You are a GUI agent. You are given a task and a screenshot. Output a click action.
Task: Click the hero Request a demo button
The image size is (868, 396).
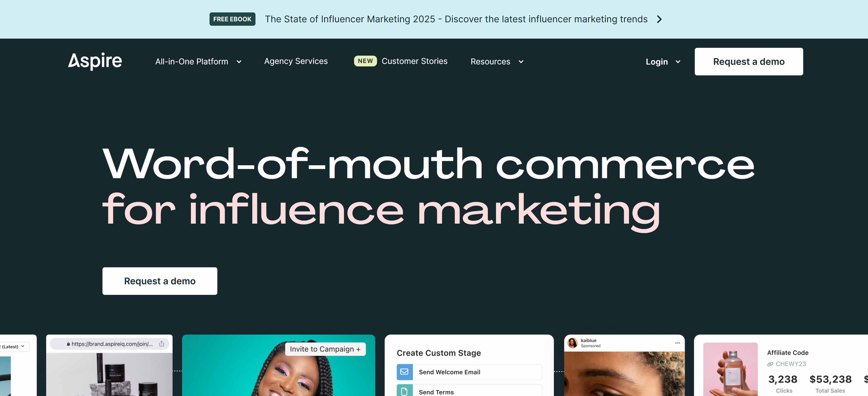(160, 281)
